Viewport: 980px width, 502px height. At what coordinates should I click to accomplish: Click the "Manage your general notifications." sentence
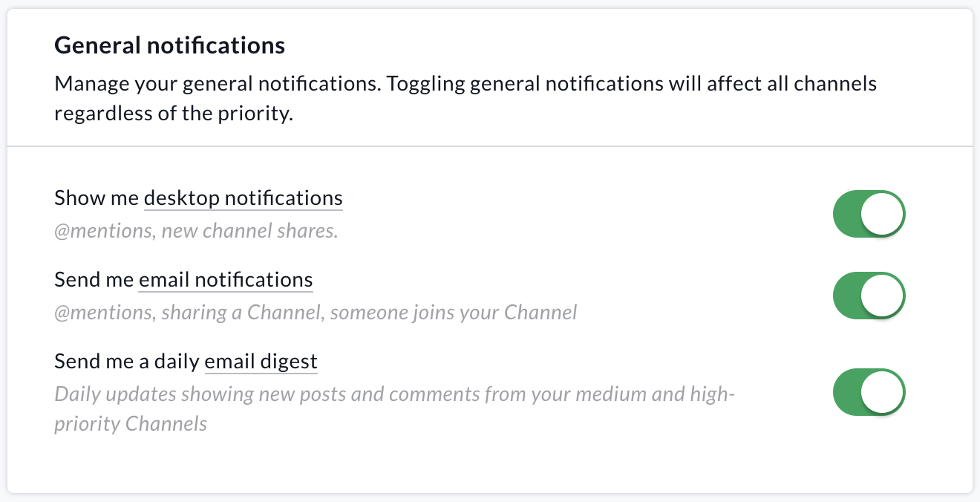pyautogui.click(x=217, y=83)
